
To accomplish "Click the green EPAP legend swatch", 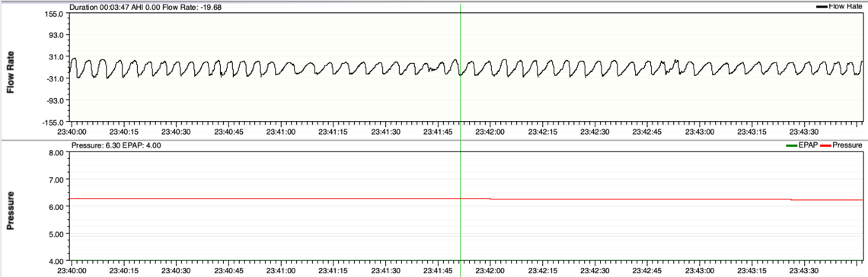I will pyautogui.click(x=791, y=145).
